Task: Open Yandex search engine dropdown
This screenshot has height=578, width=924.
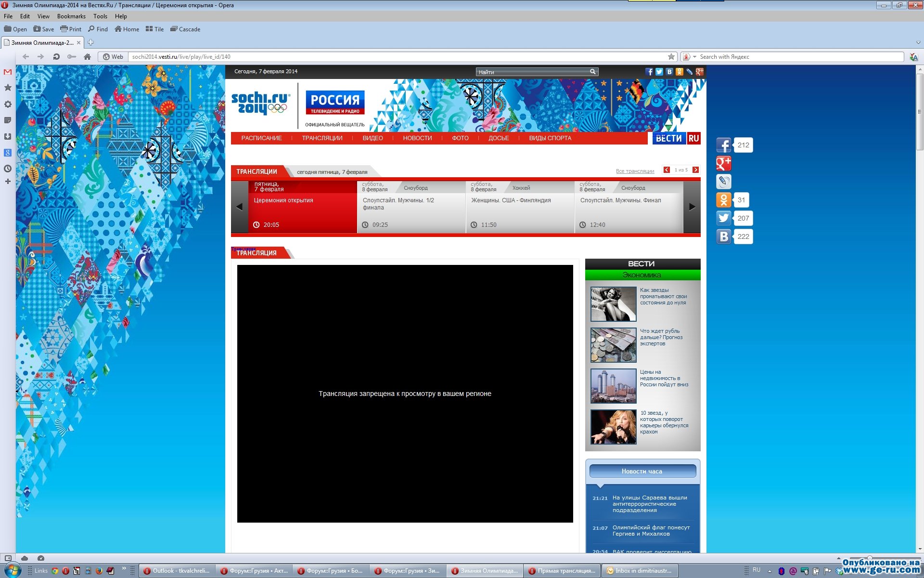Action: tap(694, 57)
